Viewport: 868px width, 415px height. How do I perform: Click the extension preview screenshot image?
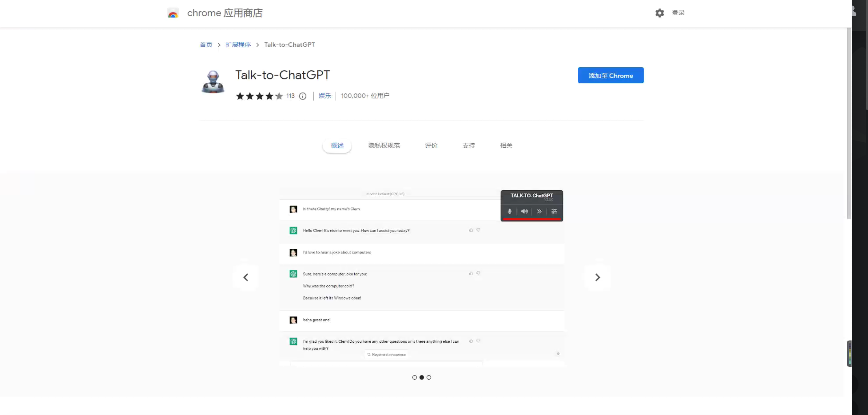pos(422,277)
